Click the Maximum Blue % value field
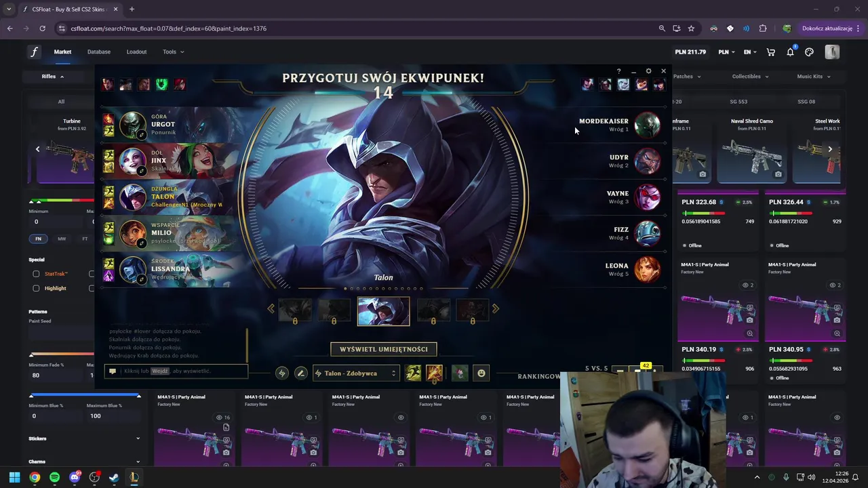 [112, 416]
